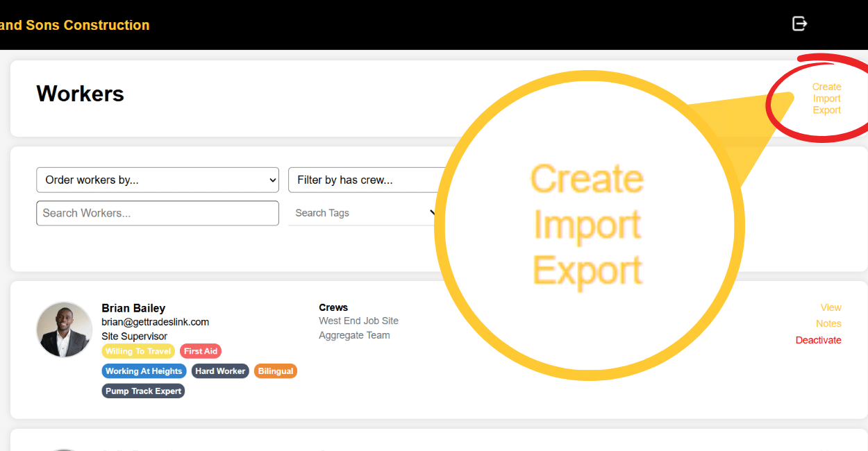Click the logout icon in the top bar
The width and height of the screenshot is (868, 451).
point(800,24)
